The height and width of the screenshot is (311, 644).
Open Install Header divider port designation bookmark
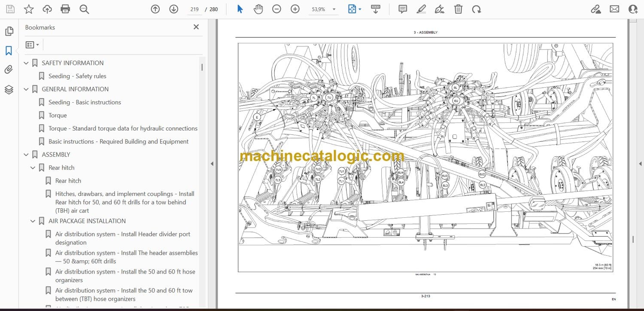(123, 238)
